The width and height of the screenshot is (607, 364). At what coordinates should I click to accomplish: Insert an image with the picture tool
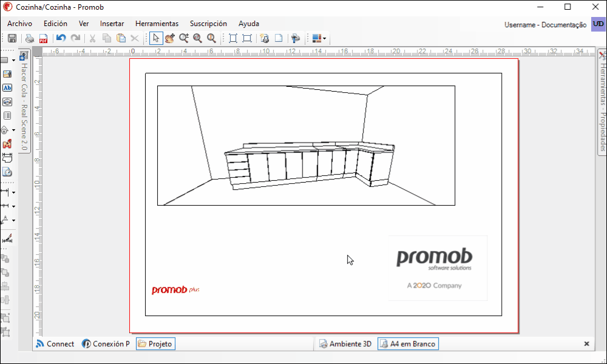point(7,74)
